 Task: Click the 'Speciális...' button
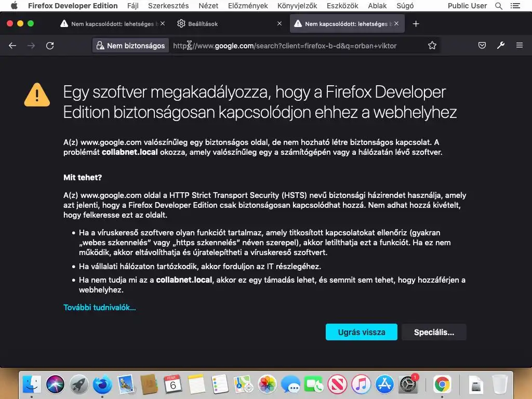pyautogui.click(x=434, y=332)
